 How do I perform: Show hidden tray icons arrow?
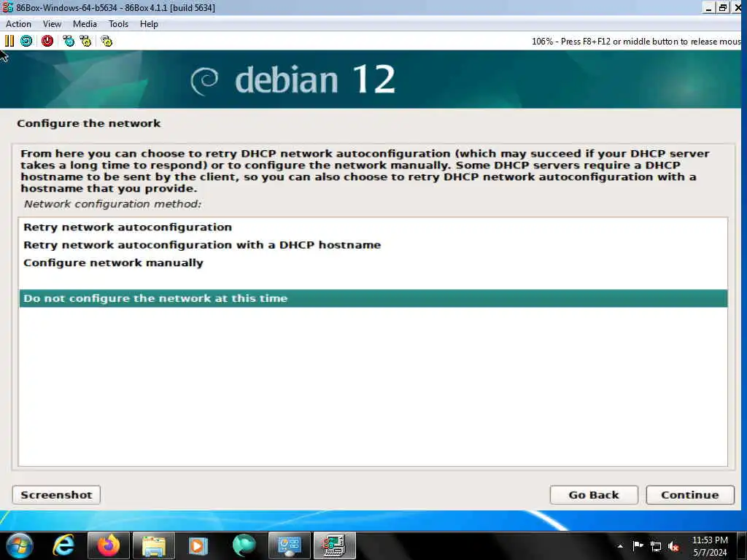[620, 546]
